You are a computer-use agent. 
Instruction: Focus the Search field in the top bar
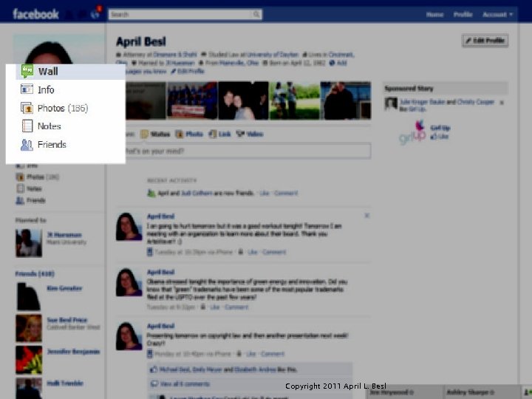click(x=185, y=14)
